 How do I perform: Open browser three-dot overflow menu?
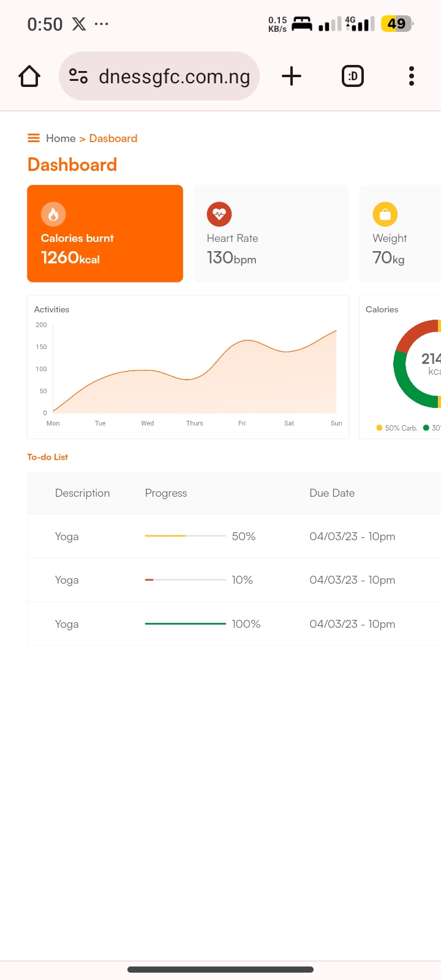click(x=412, y=77)
